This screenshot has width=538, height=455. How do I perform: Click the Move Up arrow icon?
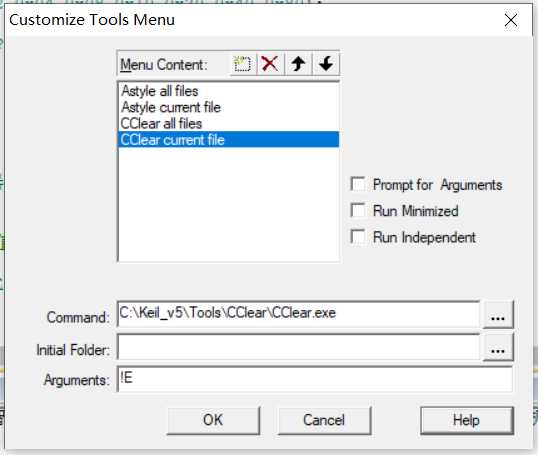(x=298, y=64)
